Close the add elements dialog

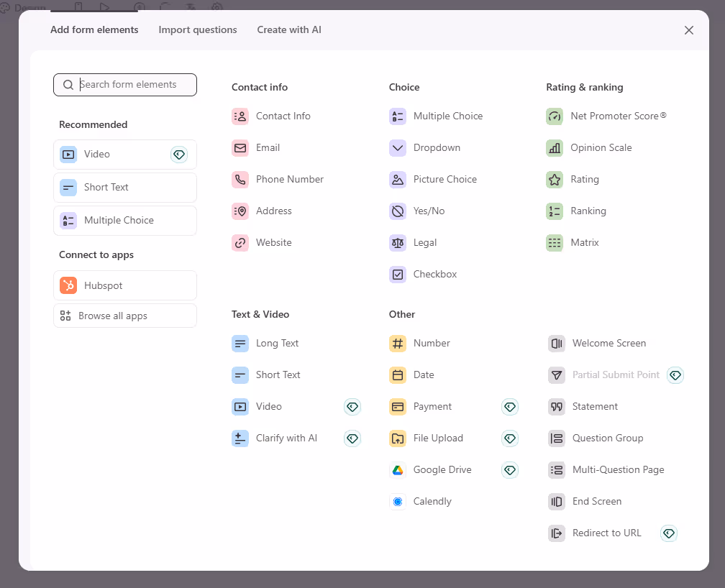click(689, 30)
